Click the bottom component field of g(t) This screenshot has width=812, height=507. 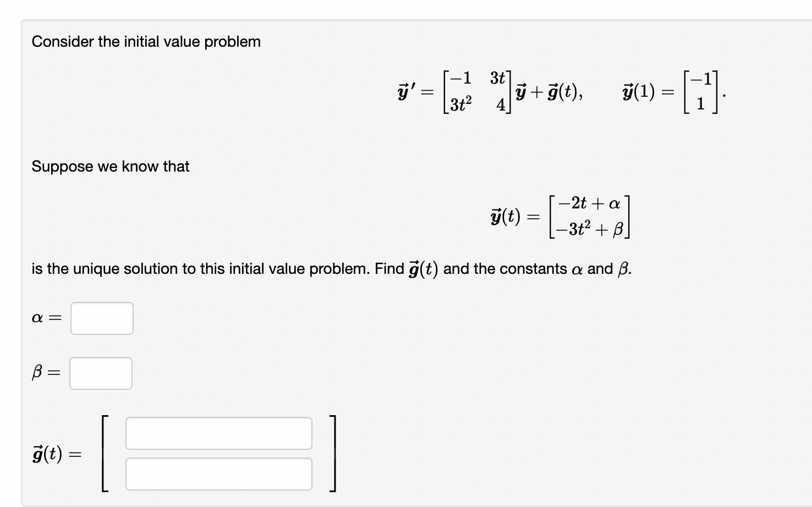tap(218, 472)
